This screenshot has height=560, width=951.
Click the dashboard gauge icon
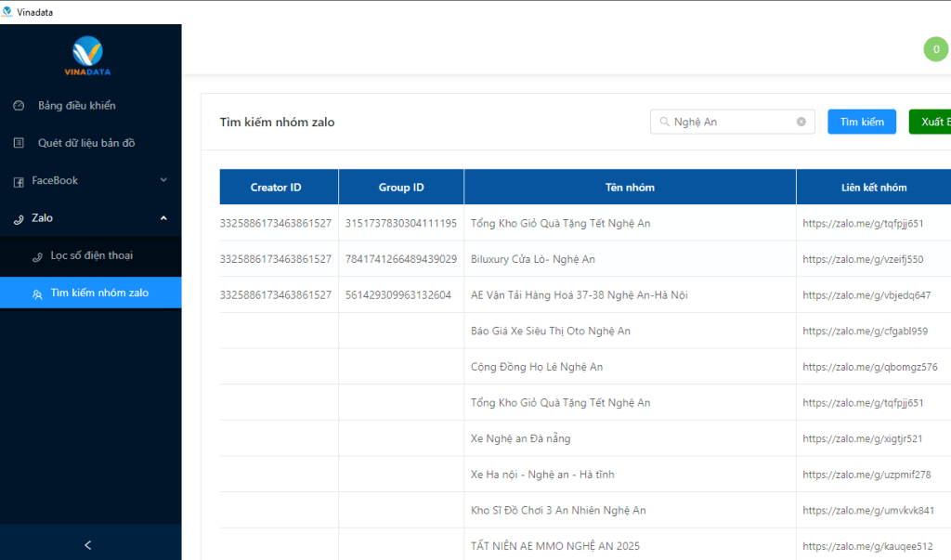pyautogui.click(x=19, y=106)
